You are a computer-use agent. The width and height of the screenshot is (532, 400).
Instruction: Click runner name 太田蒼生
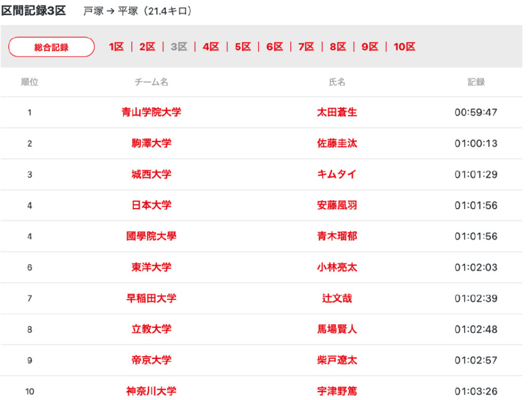(x=337, y=113)
